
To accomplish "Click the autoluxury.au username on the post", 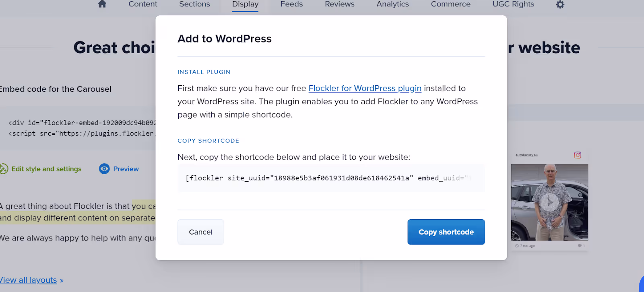I will coord(526,155).
